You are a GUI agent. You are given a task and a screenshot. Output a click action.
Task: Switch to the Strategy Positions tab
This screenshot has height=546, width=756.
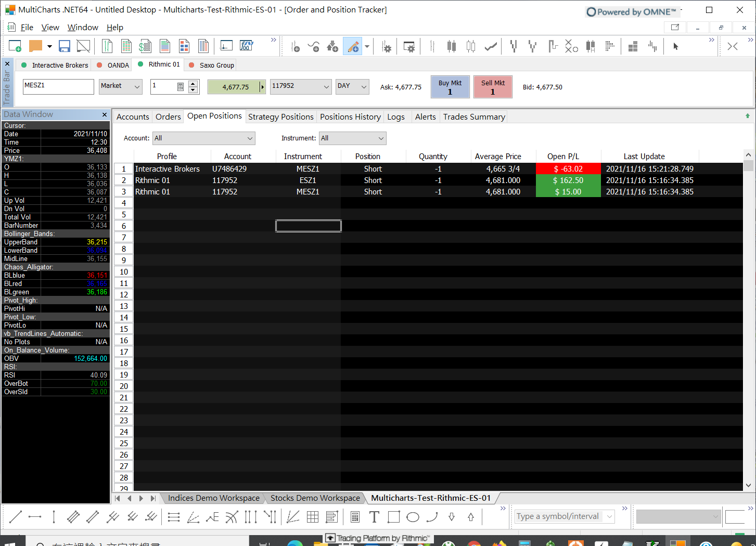281,117
